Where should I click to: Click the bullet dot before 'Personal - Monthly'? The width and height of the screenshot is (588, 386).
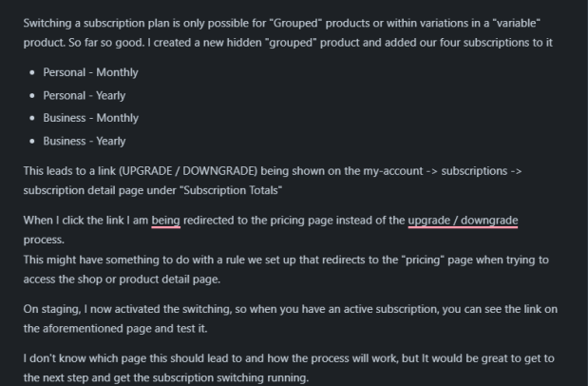(32, 72)
